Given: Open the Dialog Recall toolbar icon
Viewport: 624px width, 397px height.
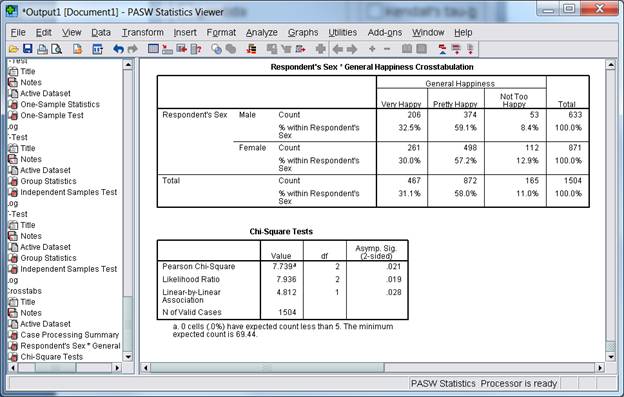Looking at the screenshot, I should (x=98, y=49).
